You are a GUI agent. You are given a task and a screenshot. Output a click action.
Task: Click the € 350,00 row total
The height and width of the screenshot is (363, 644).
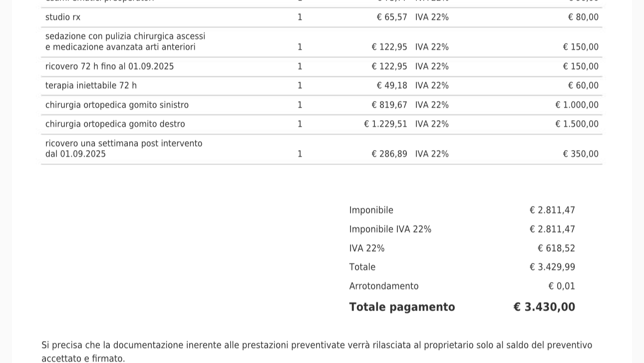click(581, 154)
